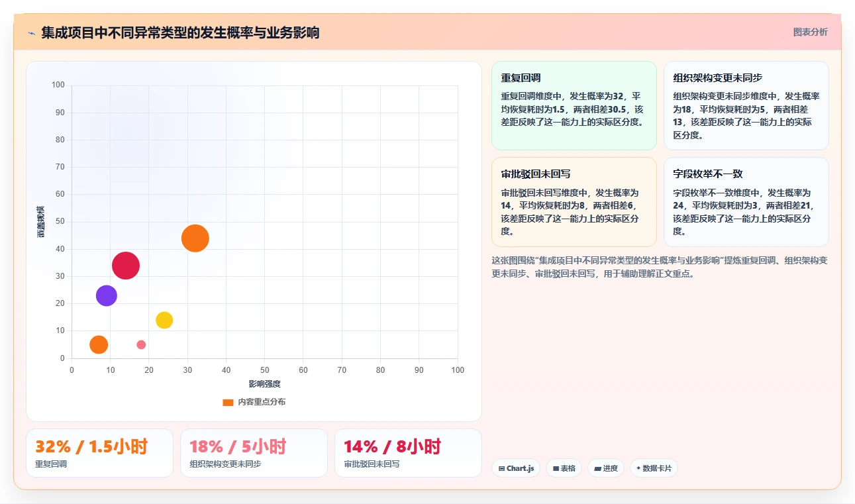Toggle the 内容重点分布 legend swatch
Image resolution: width=855 pixels, height=504 pixels.
pyautogui.click(x=228, y=402)
